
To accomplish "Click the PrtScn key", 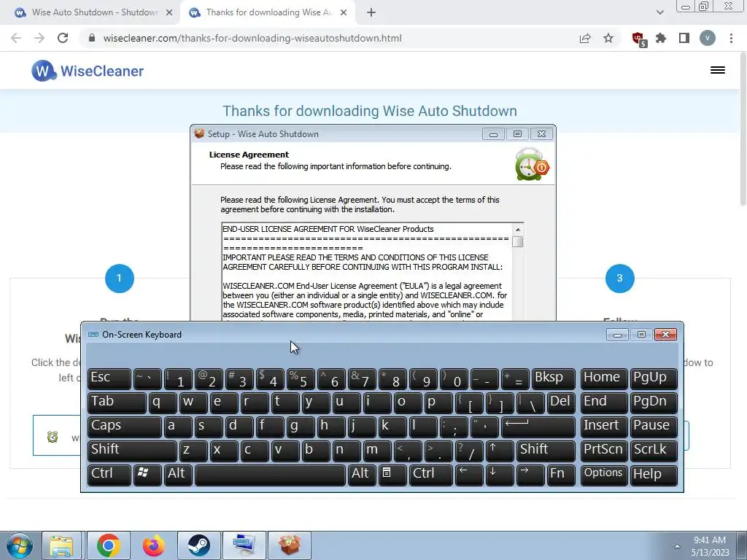I will [604, 451].
